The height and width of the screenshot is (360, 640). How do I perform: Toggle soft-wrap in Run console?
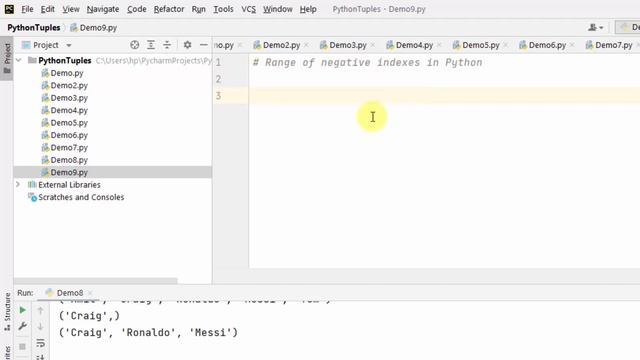(x=40, y=343)
